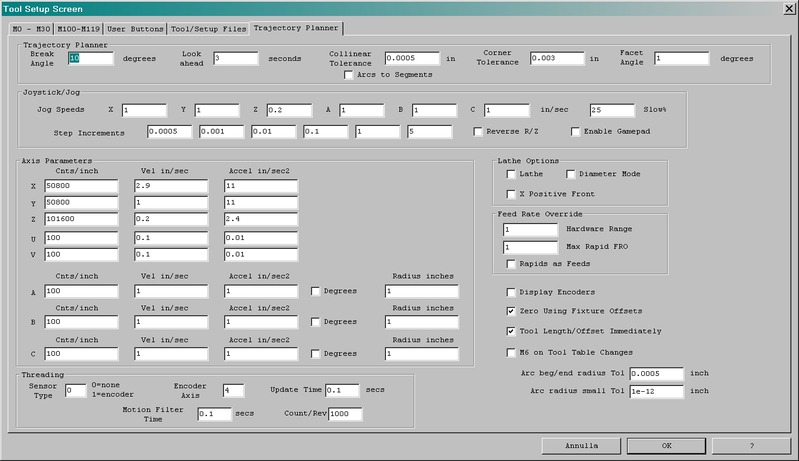Enable Gamepad checkbox
This screenshot has height=461, width=799.
(x=575, y=131)
